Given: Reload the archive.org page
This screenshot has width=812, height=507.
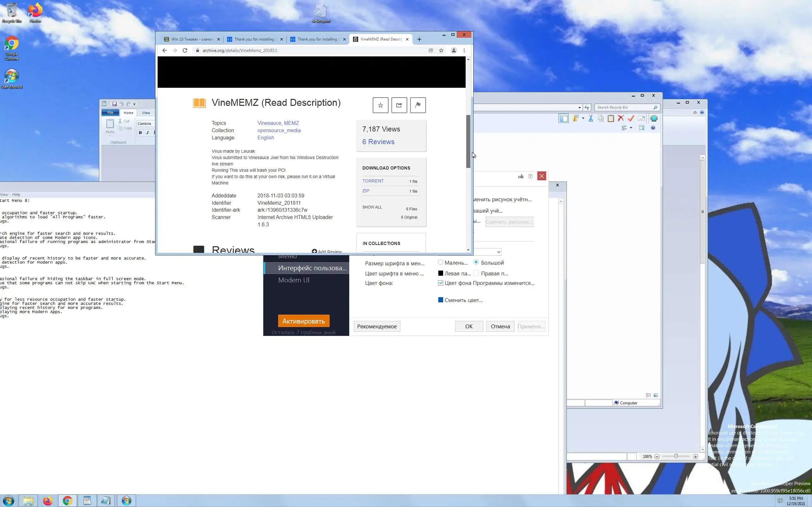Looking at the screenshot, I should coord(185,50).
